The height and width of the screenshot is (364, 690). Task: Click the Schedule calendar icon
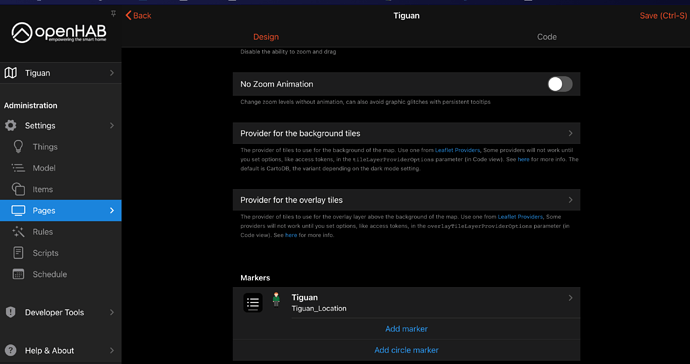[x=18, y=274]
